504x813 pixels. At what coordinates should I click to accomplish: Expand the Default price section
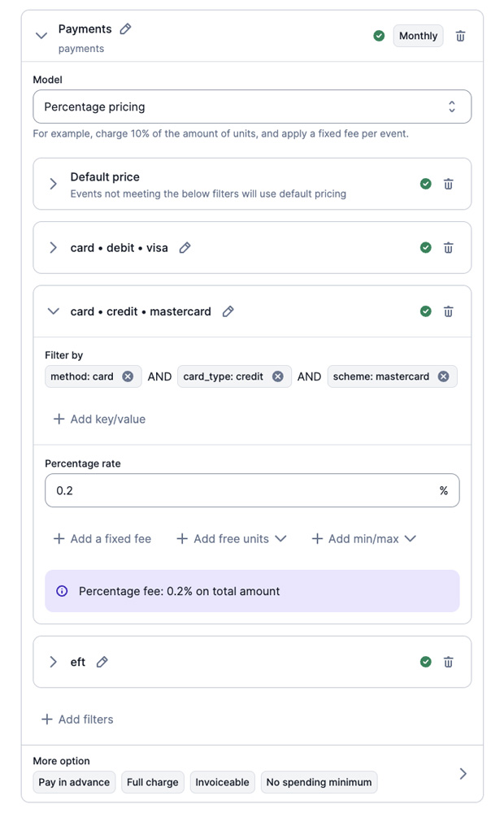pyautogui.click(x=54, y=184)
